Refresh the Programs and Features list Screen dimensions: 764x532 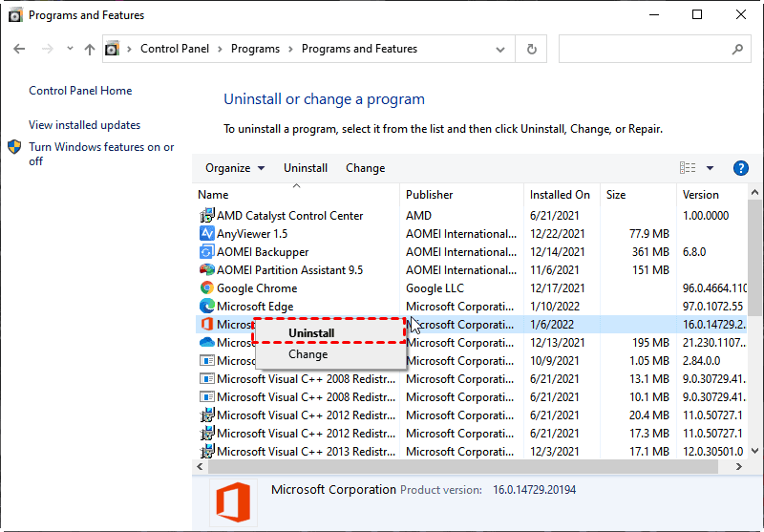click(532, 49)
